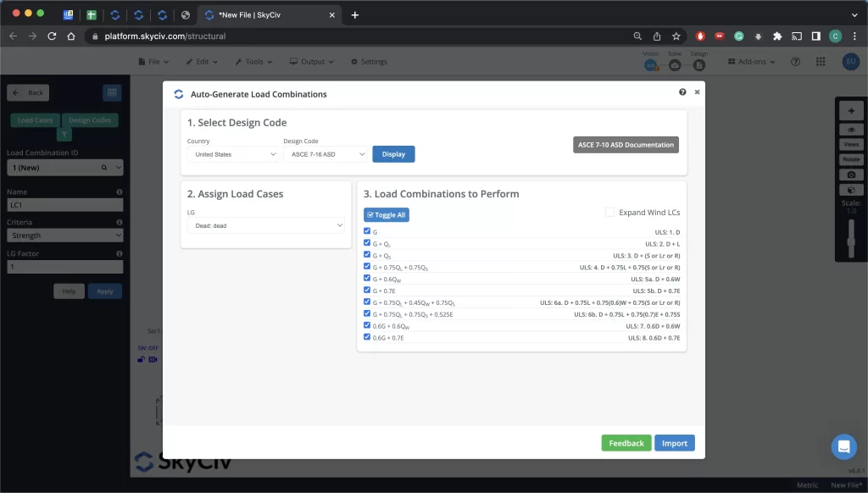Screen dimensions: 868x493
Task: Uncheck the G + QS combination
Action: [x=367, y=254]
